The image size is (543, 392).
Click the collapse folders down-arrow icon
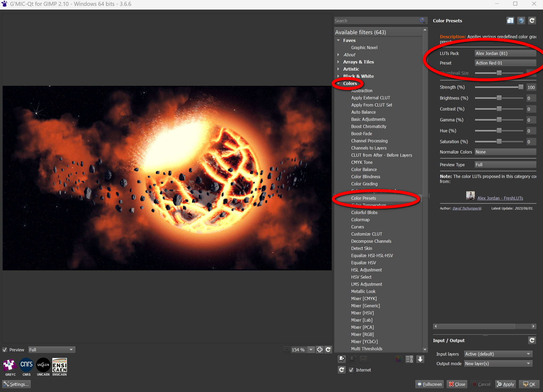click(420, 359)
